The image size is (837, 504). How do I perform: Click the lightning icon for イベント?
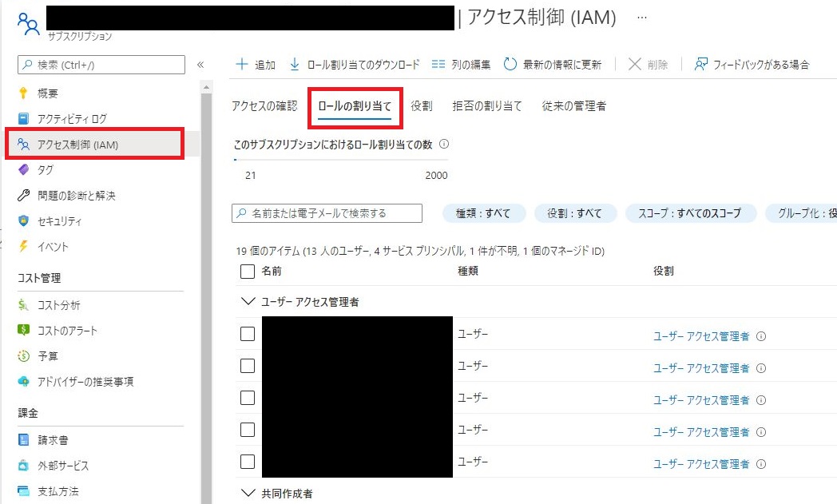point(23,246)
